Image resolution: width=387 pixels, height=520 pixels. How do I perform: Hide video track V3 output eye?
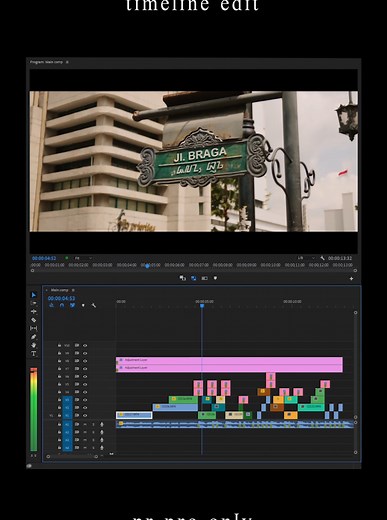(85, 400)
